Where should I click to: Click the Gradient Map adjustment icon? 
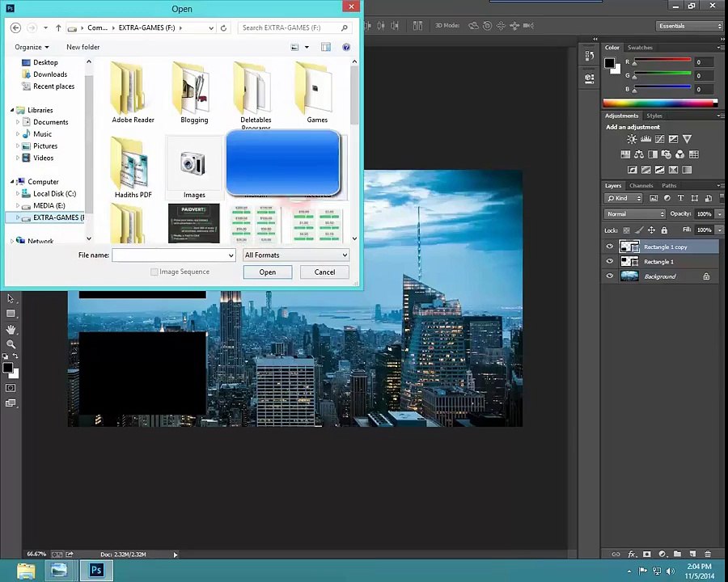[687, 170]
